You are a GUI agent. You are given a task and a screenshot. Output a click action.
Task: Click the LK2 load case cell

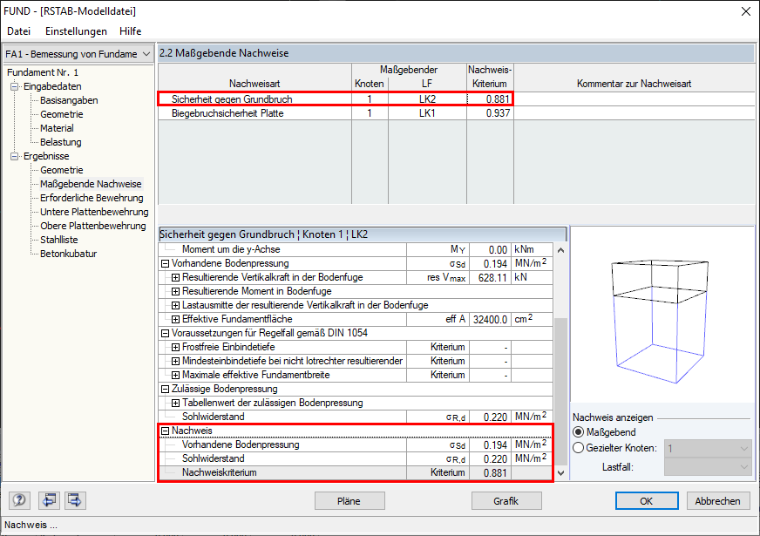tap(427, 99)
